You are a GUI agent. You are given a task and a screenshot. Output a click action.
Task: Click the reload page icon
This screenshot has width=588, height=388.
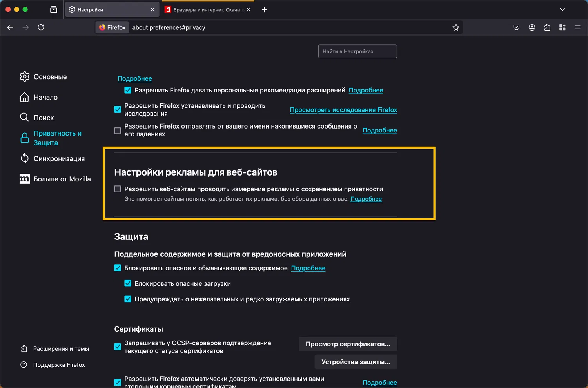pyautogui.click(x=41, y=27)
